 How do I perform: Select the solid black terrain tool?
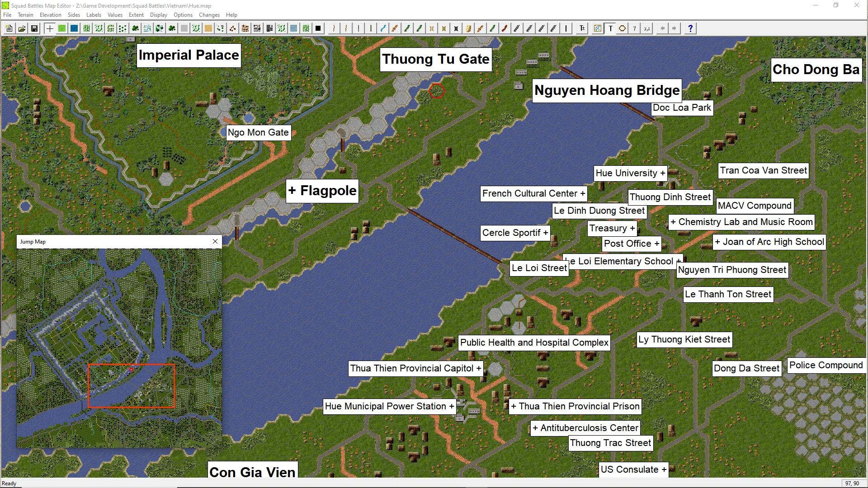pos(318,28)
